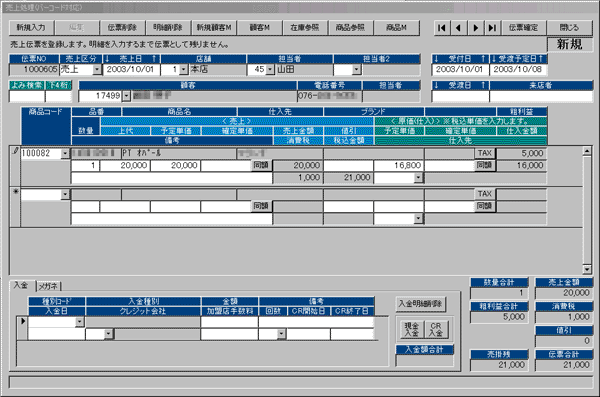Click the down arrow beside 受渡日 header

436,85
